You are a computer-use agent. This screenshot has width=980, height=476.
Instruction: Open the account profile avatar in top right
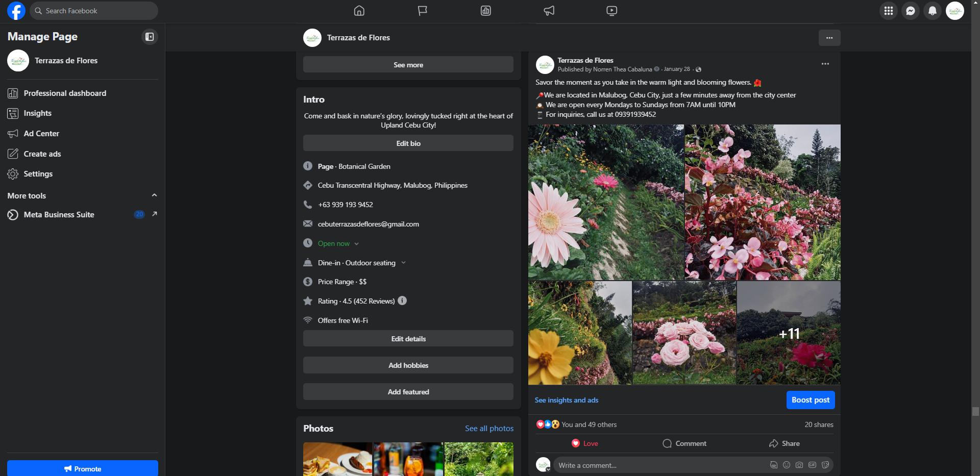(x=955, y=11)
